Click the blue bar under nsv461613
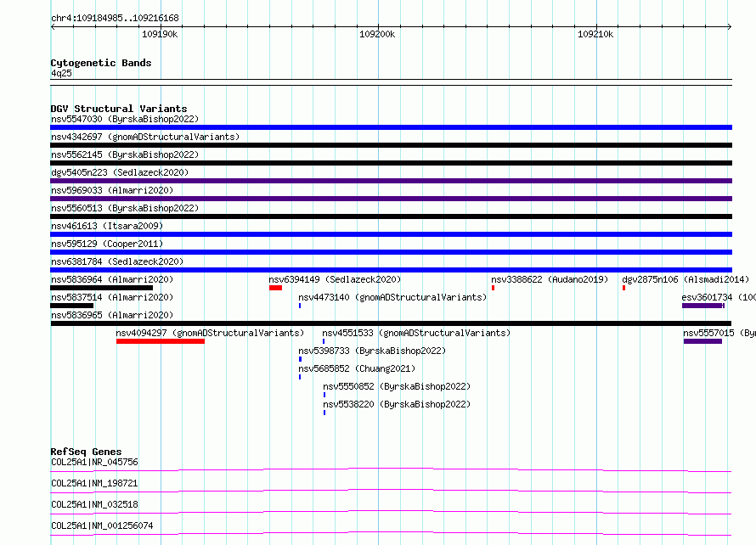756x545 pixels. [x=391, y=234]
